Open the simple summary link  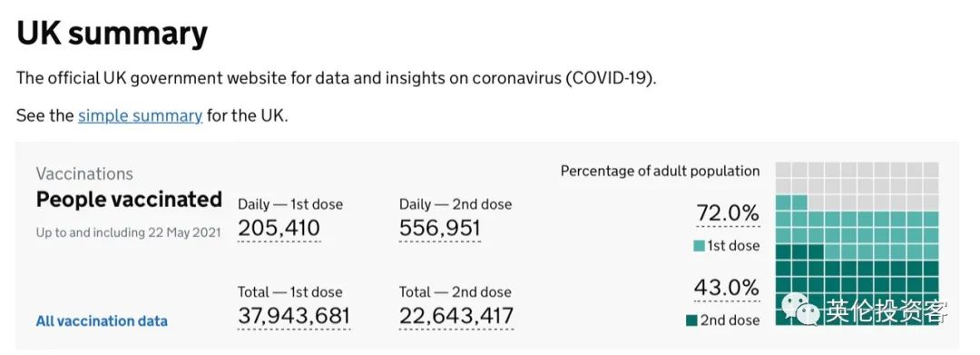(x=140, y=116)
